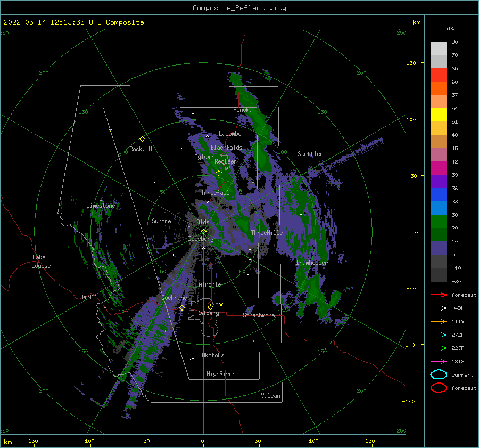Select the Drumheller label
Screen dimensions: 479x448
click(x=311, y=263)
